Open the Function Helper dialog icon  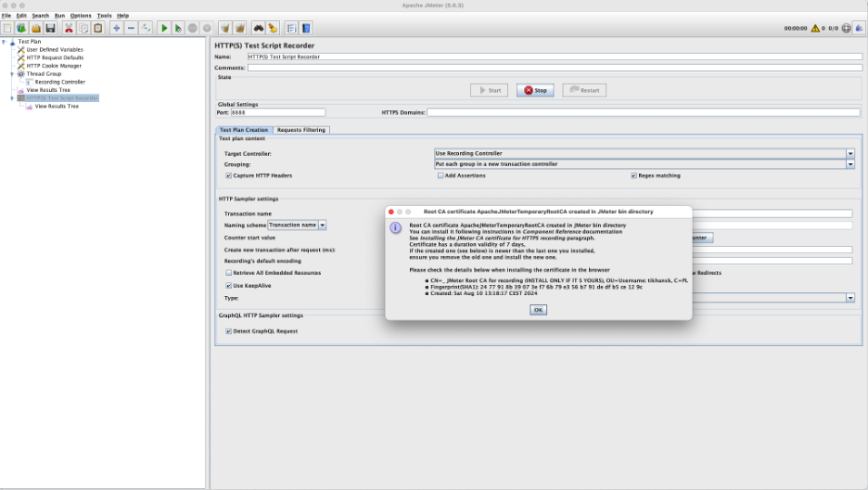(x=291, y=28)
